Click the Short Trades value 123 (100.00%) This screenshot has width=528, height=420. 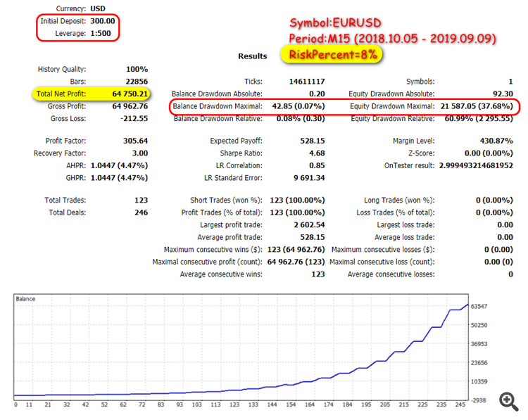[x=297, y=201]
